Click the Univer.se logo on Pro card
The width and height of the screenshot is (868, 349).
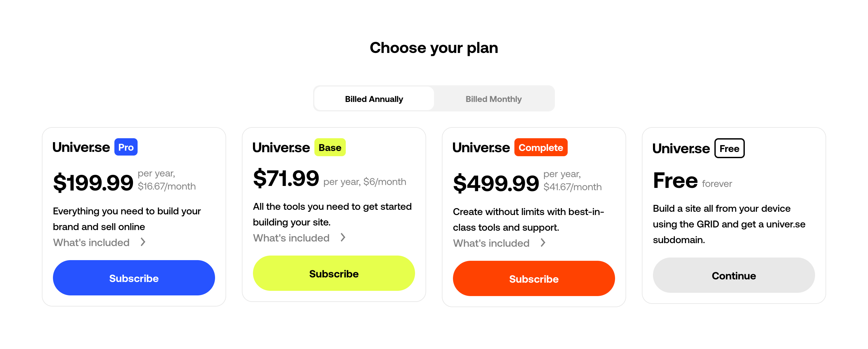(x=81, y=148)
